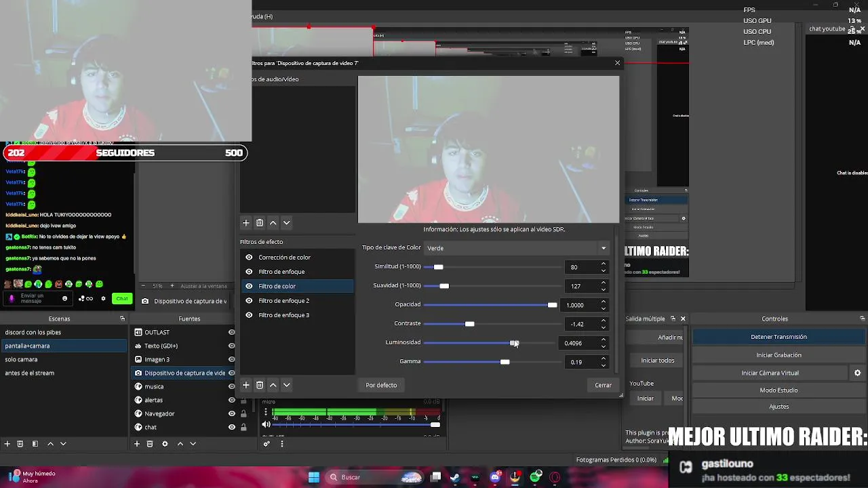Mute the micro audio speaker icon
Screen dimensions: 868x488
click(x=267, y=424)
